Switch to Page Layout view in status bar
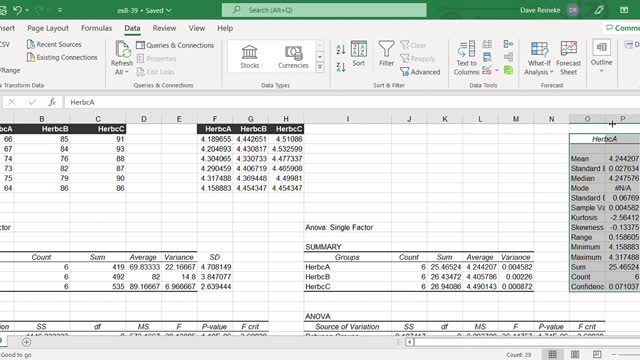The width and height of the screenshot is (640, 360). point(575,354)
